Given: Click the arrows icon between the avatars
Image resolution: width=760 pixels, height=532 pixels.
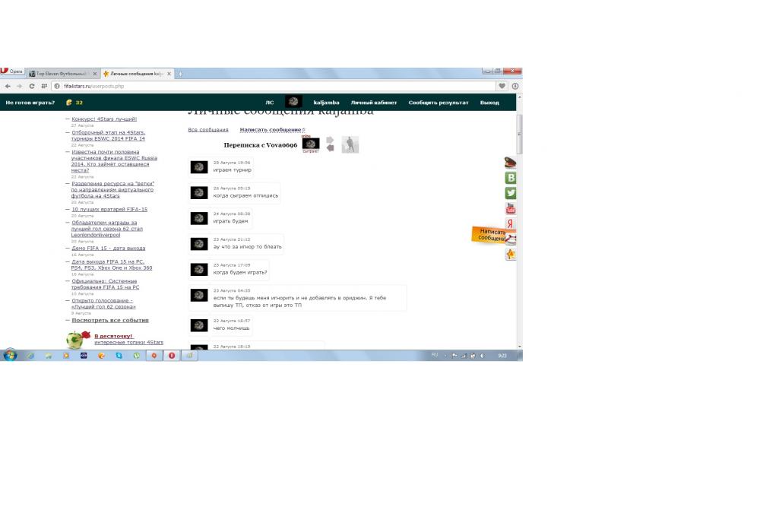Looking at the screenshot, I should tap(330, 144).
